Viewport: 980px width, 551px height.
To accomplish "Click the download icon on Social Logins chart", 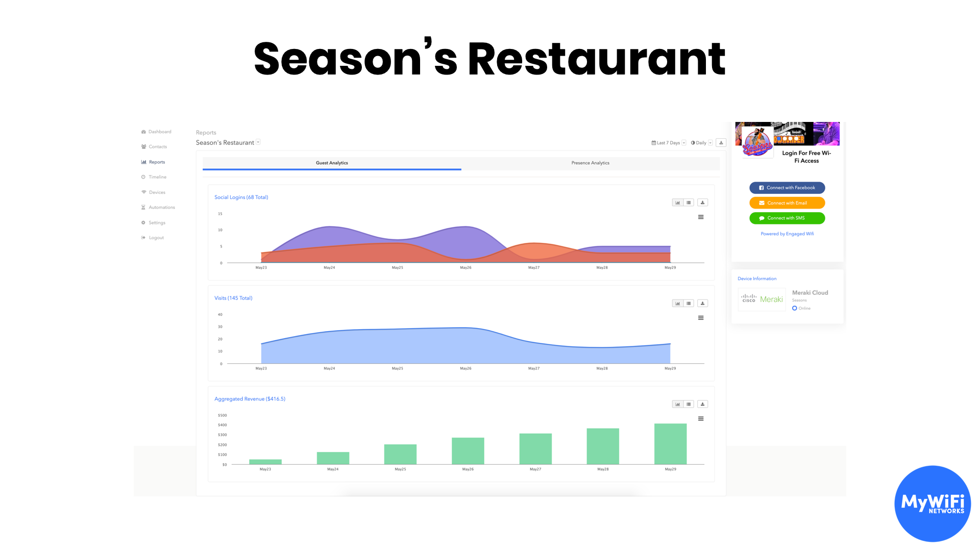I will click(x=702, y=203).
